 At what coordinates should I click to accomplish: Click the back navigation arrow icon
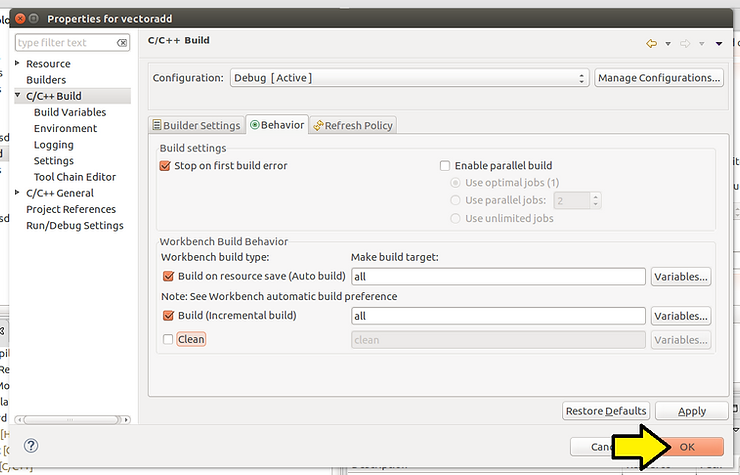(x=651, y=43)
